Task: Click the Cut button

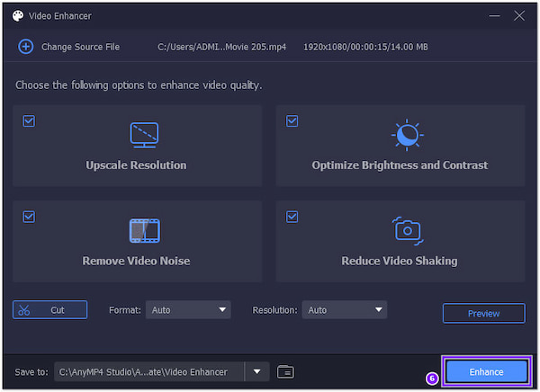Action: tap(49, 310)
